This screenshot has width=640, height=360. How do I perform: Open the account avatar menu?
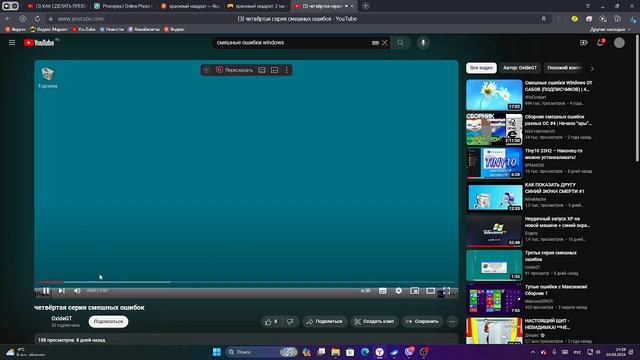click(x=619, y=42)
